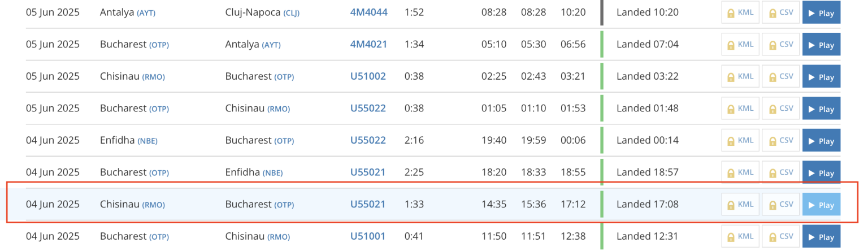Screen dimensions: 868x251
Task: Download KML for flight U51001
Action: pos(740,237)
